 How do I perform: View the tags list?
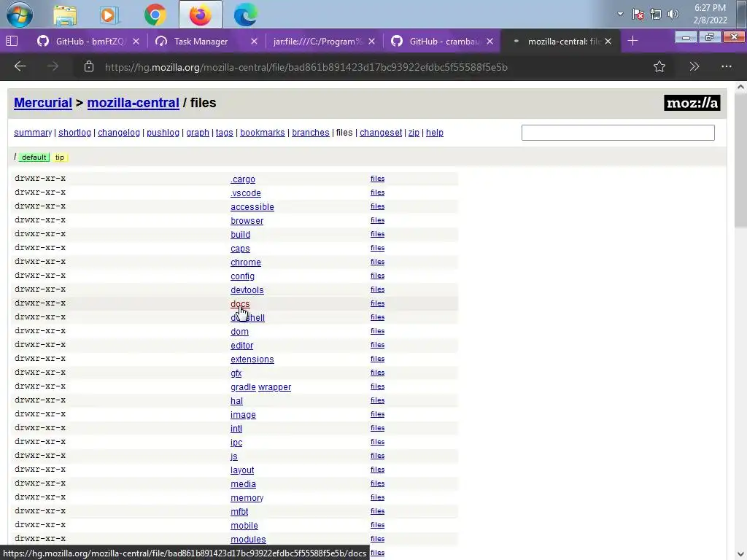pyautogui.click(x=225, y=133)
